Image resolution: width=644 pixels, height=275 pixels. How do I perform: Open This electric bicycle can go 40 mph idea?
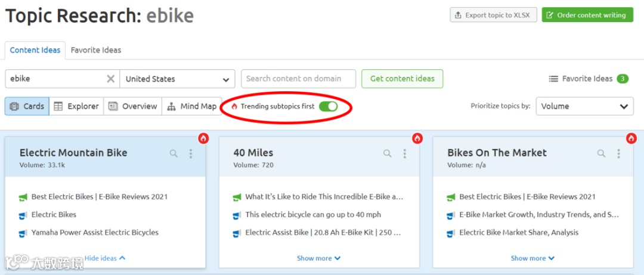point(313,215)
